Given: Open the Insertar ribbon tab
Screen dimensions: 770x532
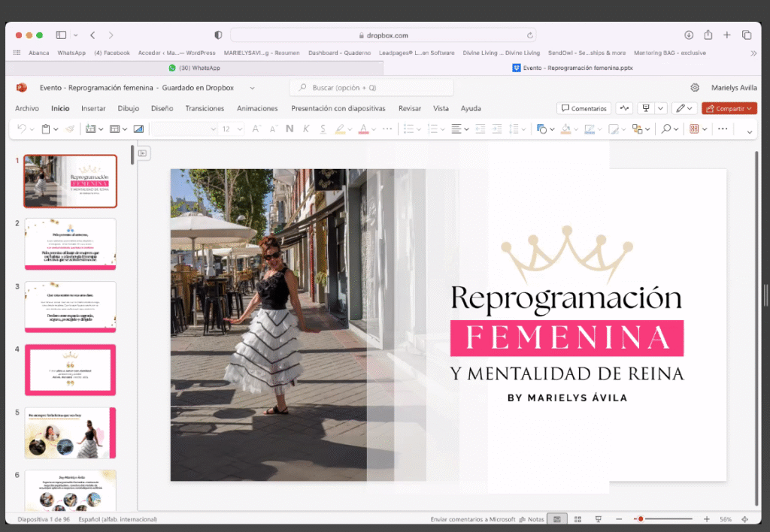Looking at the screenshot, I should pos(93,108).
